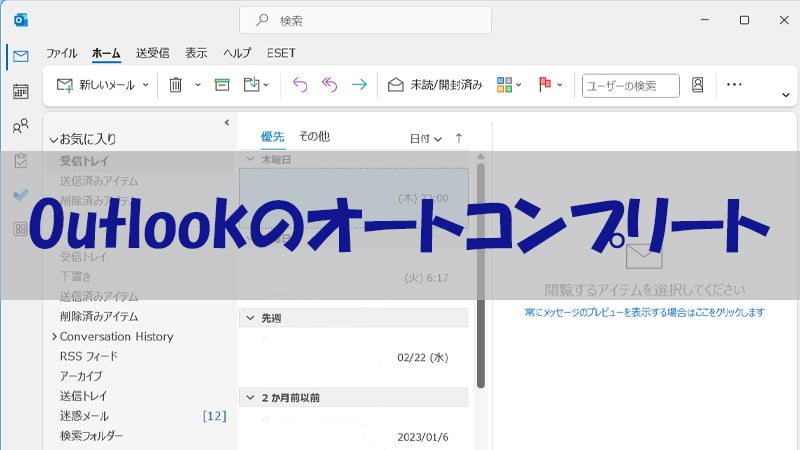Viewport: 800px width, 450px height.
Task: Collapse the 先週 message group
Action: [x=251, y=318]
